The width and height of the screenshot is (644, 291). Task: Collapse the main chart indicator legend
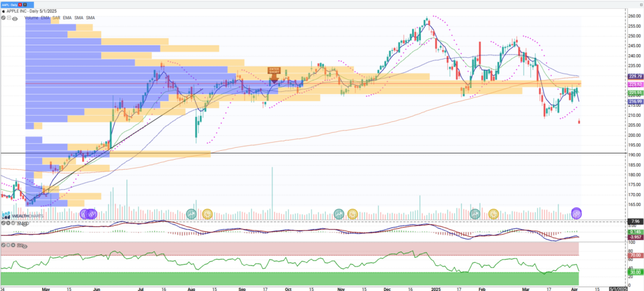point(8,18)
